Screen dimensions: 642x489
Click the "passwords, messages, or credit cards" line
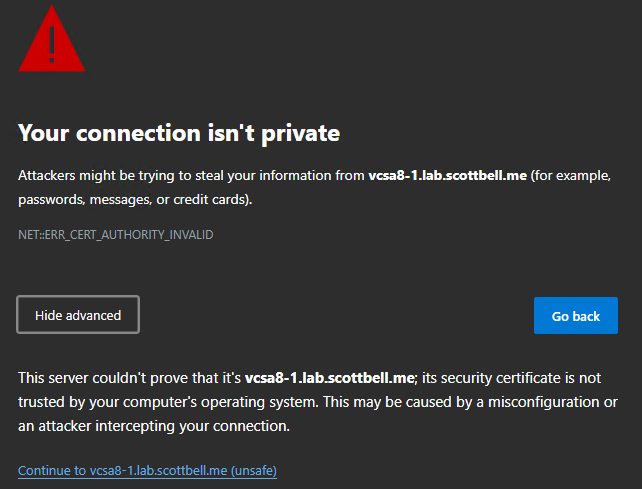click(135, 200)
